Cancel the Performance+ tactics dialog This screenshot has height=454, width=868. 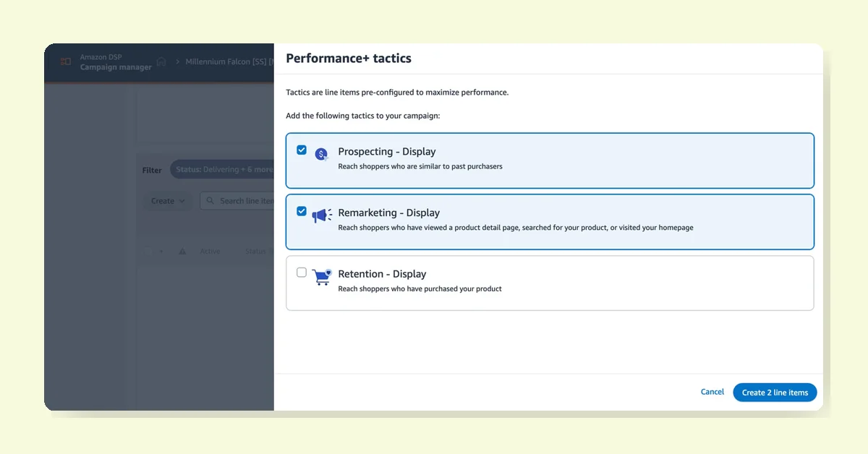click(712, 392)
